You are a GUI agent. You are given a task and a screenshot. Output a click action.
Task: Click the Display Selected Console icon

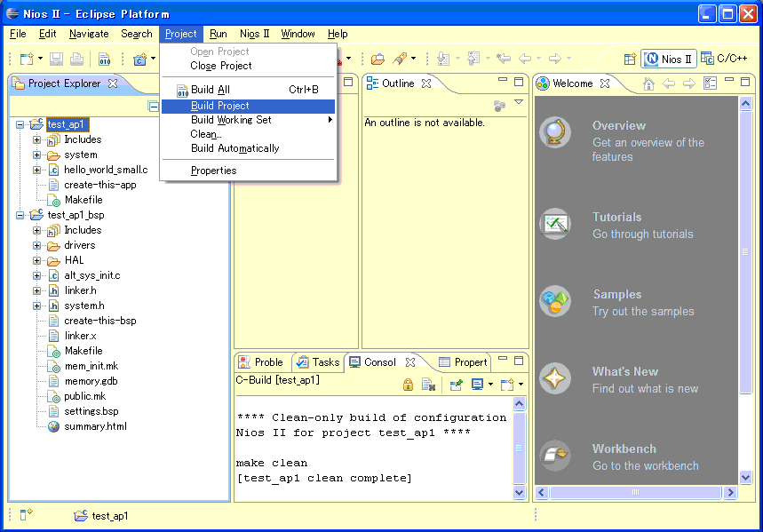477,385
